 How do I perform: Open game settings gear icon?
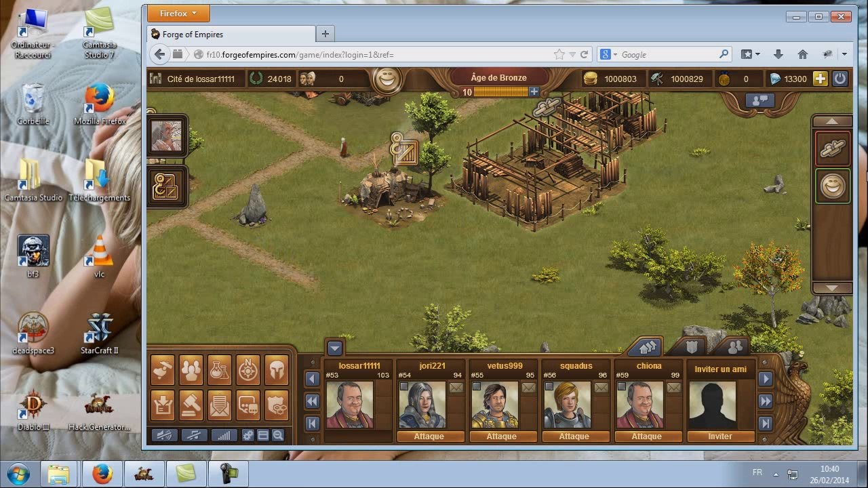(248, 435)
